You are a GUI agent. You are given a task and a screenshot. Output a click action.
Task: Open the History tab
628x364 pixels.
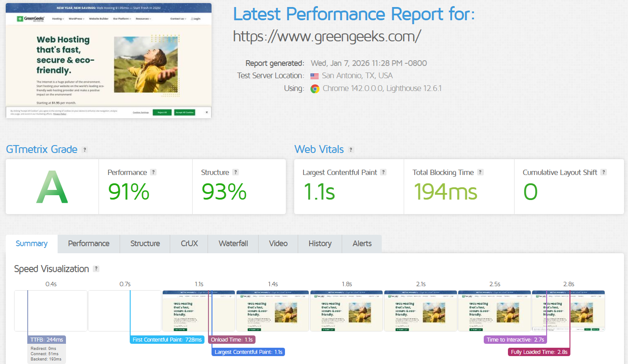320,244
